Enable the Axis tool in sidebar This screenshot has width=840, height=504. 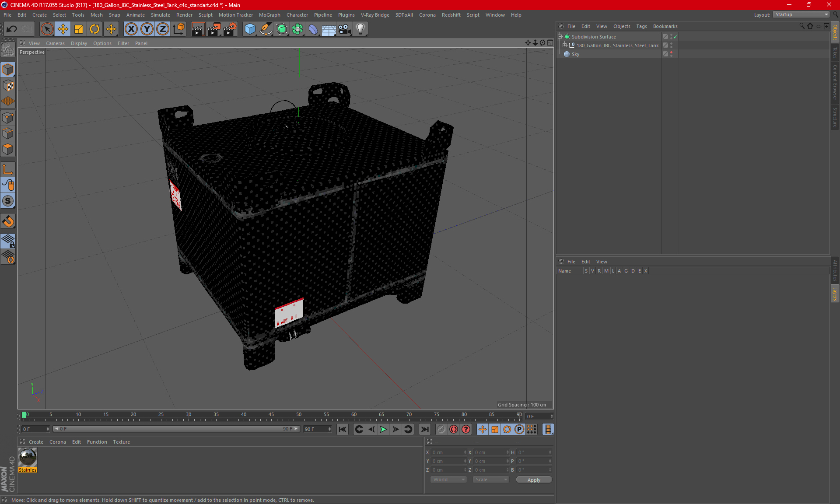tap(8, 169)
